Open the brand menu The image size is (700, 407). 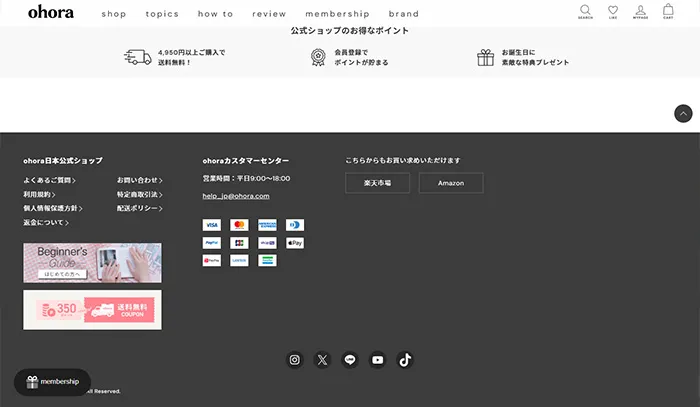pos(404,14)
